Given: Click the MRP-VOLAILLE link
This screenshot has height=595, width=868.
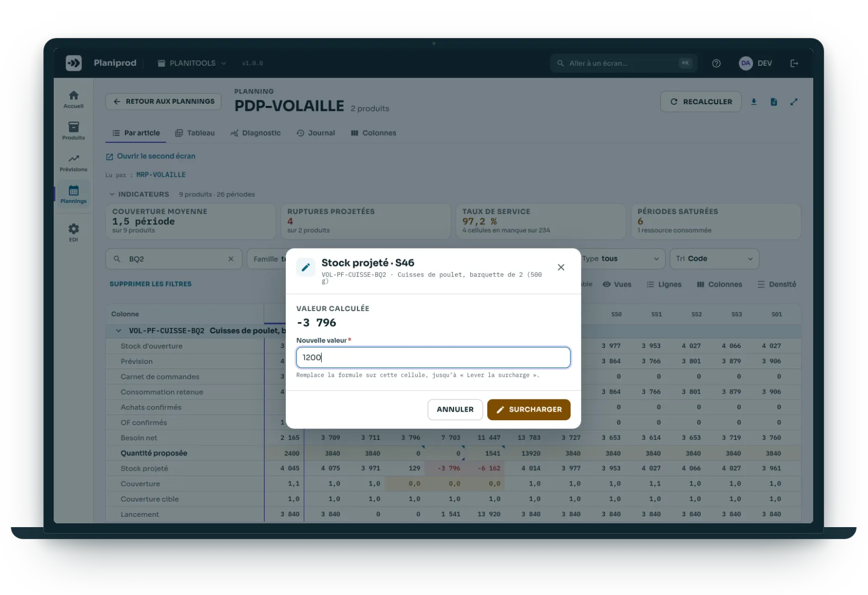Looking at the screenshot, I should pyautogui.click(x=161, y=175).
